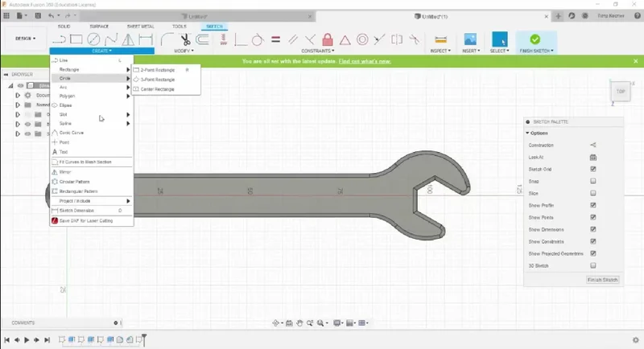Apply the Collinear constraint icon
The image size is (644, 349).
pos(379,39)
